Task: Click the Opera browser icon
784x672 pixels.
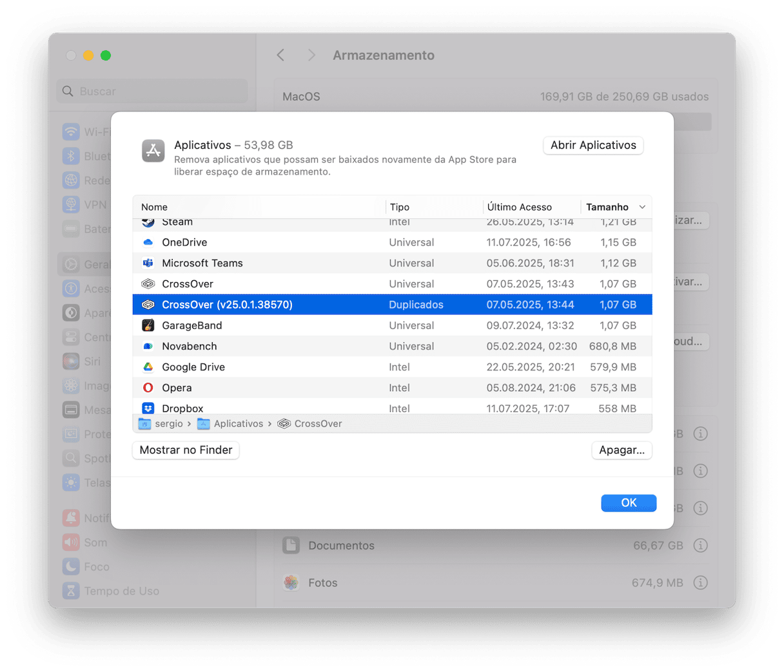Action: click(x=148, y=388)
